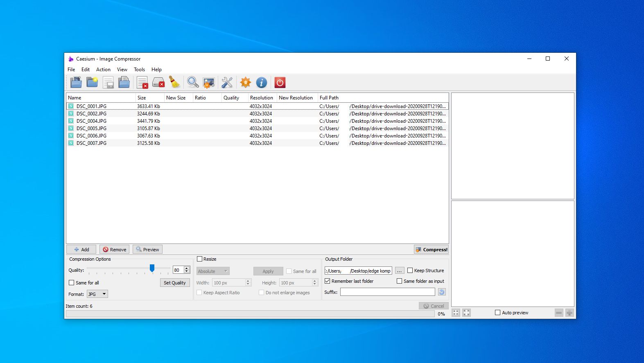Screen dimensions: 644x363
Task: Open the Absolute resize mode dropdown
Action: click(213, 271)
